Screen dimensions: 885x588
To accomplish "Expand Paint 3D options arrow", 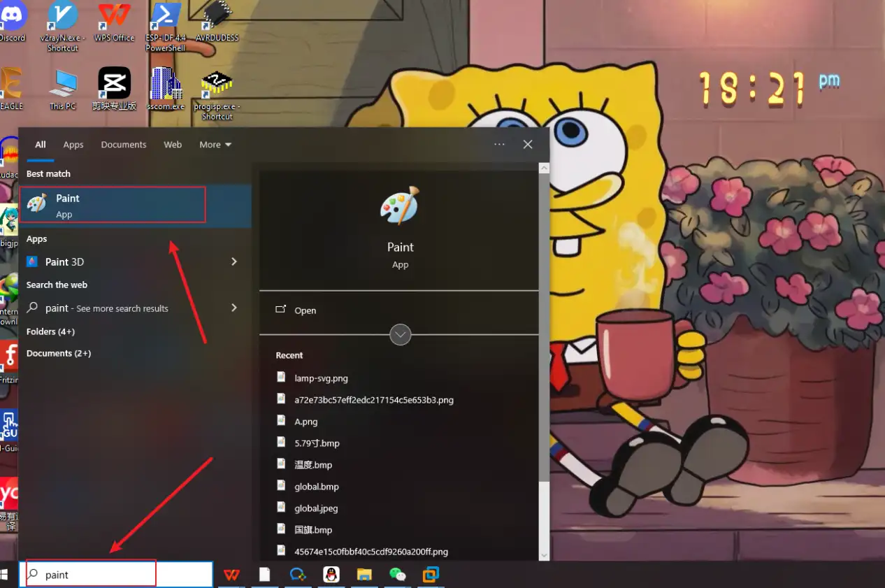I will (234, 261).
